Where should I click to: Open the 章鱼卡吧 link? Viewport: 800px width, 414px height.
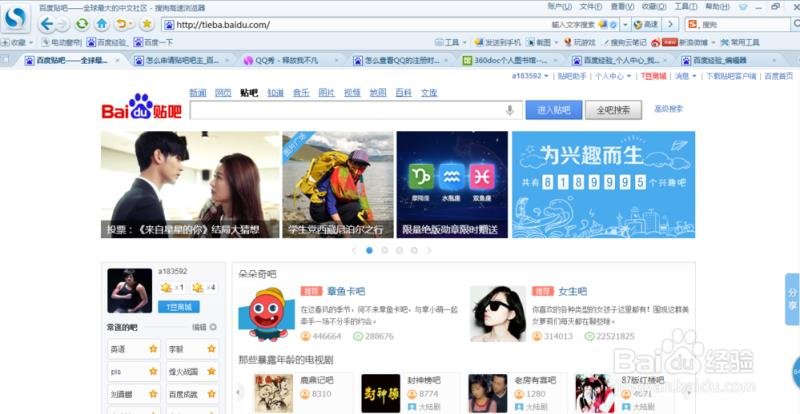coord(346,291)
